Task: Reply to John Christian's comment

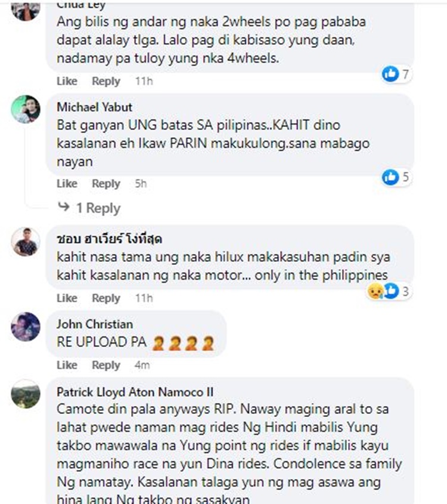Action: (106, 365)
